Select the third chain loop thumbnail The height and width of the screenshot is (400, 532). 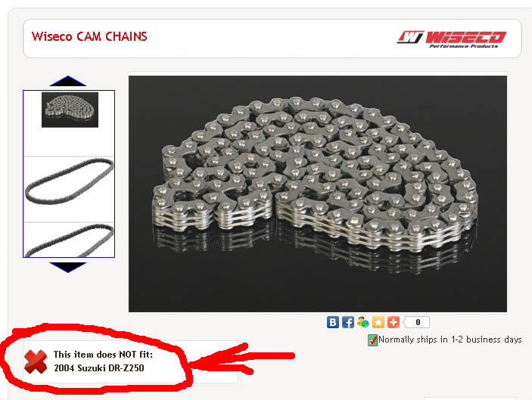[69, 240]
